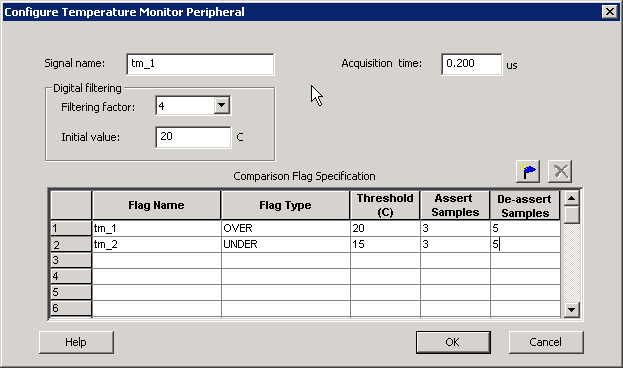Click De-assert Samples cell in row tm_1
The height and width of the screenshot is (368, 623).
(x=526, y=229)
